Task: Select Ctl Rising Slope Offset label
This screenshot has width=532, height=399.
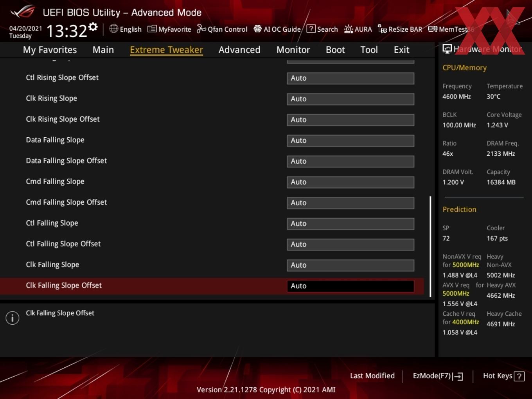Action: point(62,77)
